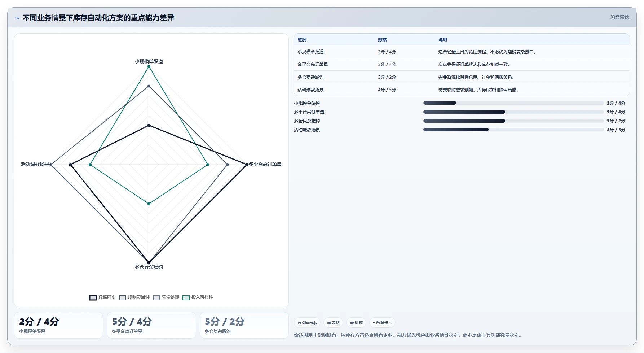644x353 pixels.
Task: Click the 多平台高订单量 progress bar
Action: tap(513, 112)
